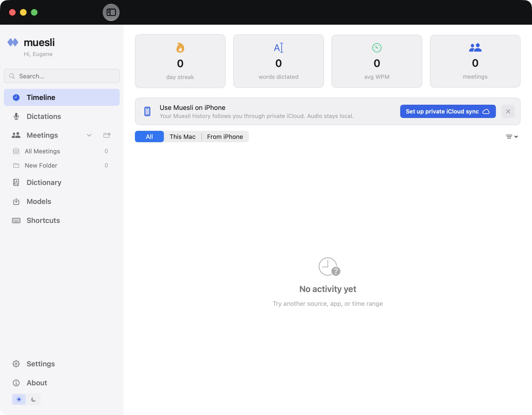Click the New Folder count '0'
This screenshot has width=532, height=415.
pyautogui.click(x=106, y=166)
